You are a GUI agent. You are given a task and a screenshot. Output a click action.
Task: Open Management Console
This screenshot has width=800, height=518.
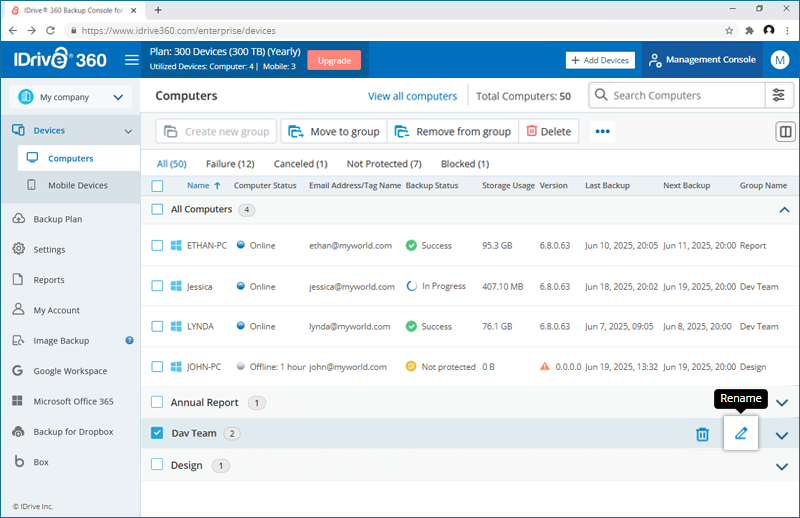[x=702, y=60]
